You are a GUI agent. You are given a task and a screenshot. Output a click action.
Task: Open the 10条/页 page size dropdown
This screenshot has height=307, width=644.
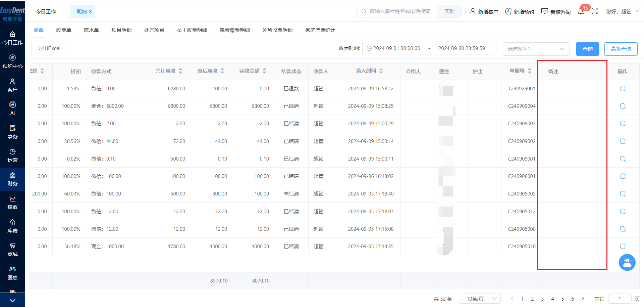point(480,299)
